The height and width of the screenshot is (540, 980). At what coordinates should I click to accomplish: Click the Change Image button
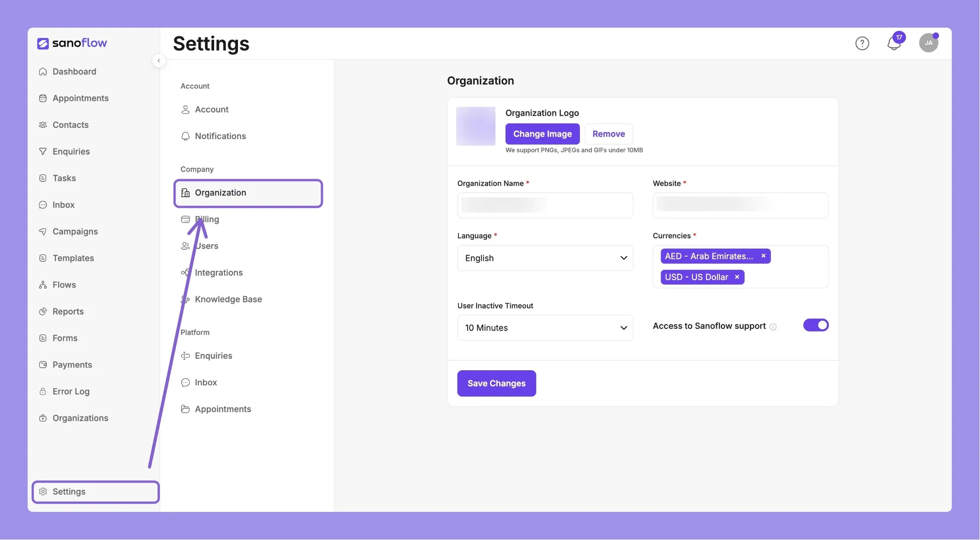pyautogui.click(x=542, y=134)
